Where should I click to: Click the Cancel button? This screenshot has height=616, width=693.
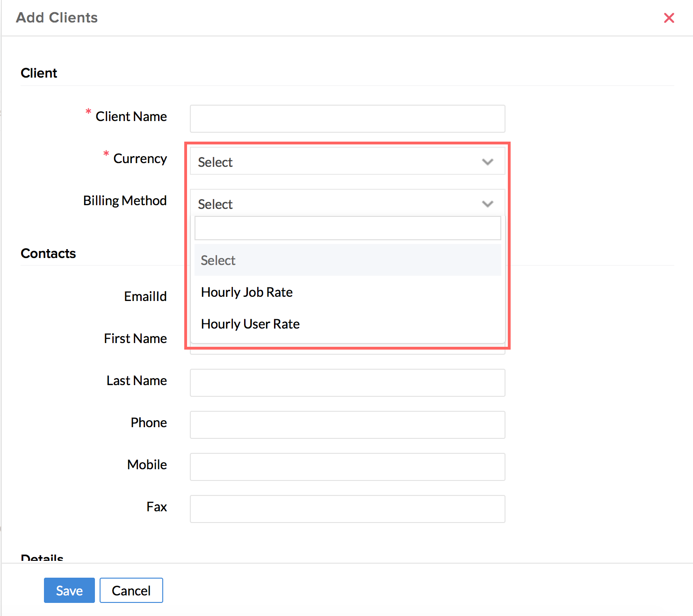131,590
